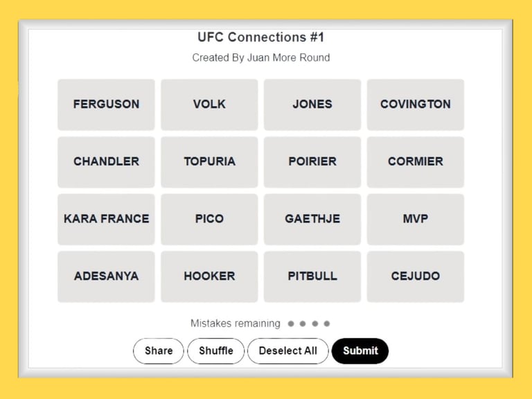Shuffle the tiles

(216, 351)
